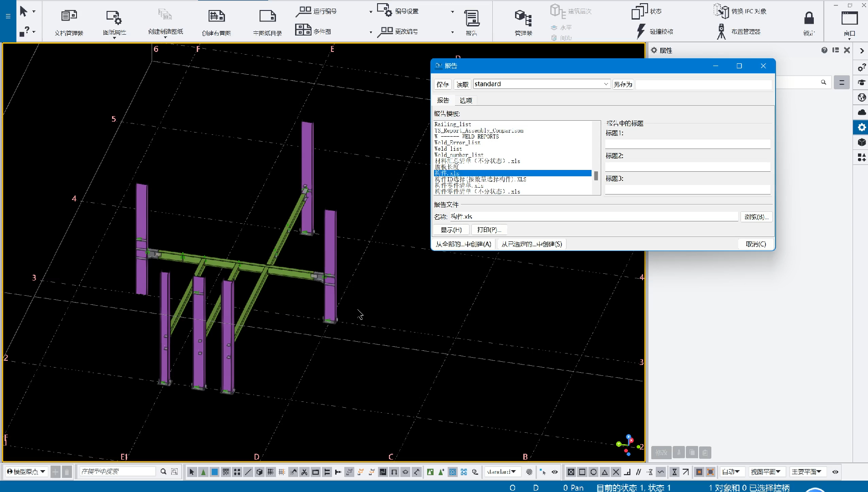Click the 另存为 button
868x492 pixels.
(x=623, y=84)
